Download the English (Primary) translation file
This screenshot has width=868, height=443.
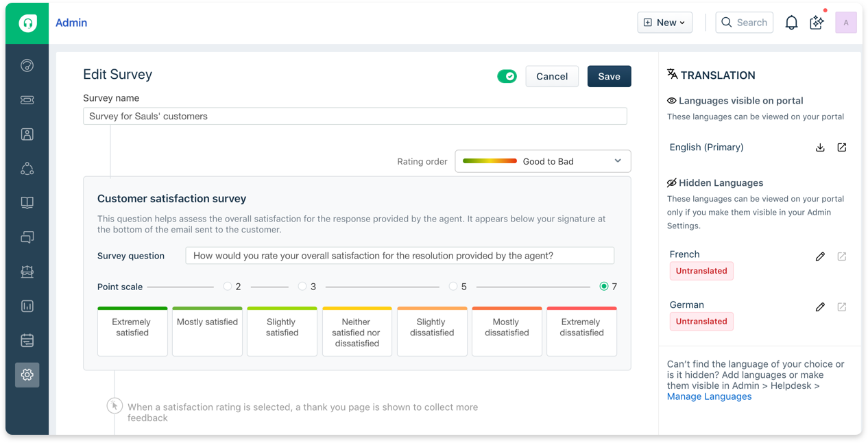tap(820, 147)
